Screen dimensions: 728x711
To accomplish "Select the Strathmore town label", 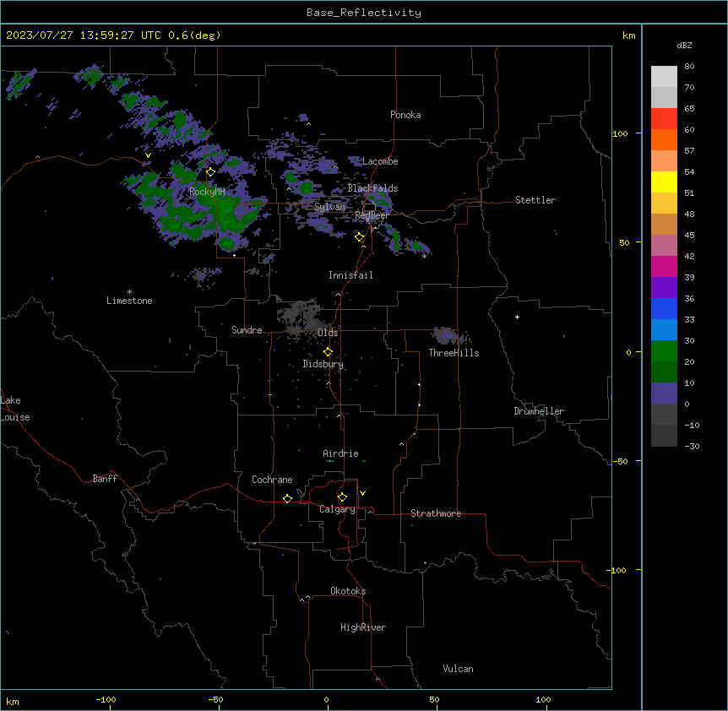I will 436,513.
